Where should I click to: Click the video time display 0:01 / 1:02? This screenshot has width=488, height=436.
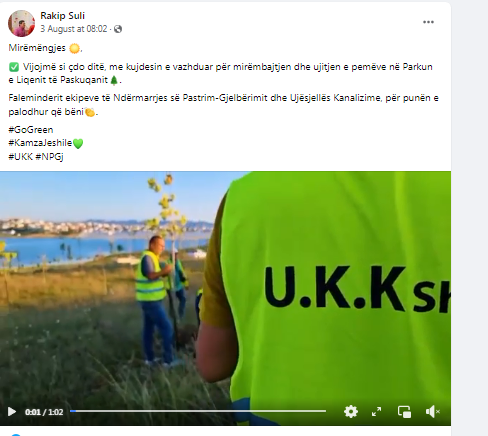(x=44, y=412)
